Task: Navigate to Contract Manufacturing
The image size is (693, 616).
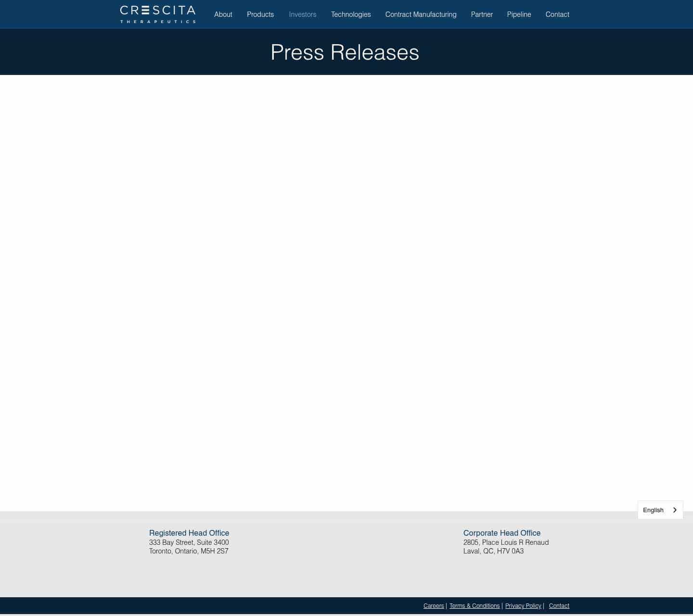Action: click(421, 14)
